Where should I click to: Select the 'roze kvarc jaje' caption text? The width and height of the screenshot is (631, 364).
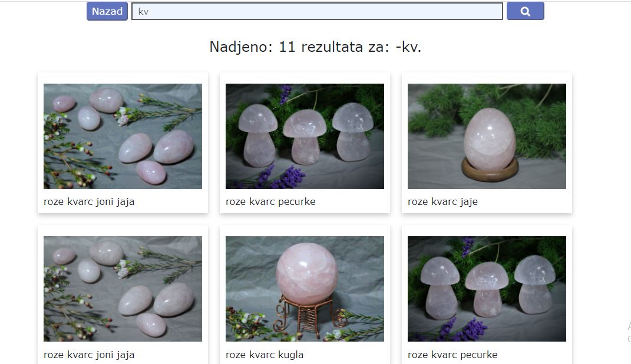coord(442,201)
